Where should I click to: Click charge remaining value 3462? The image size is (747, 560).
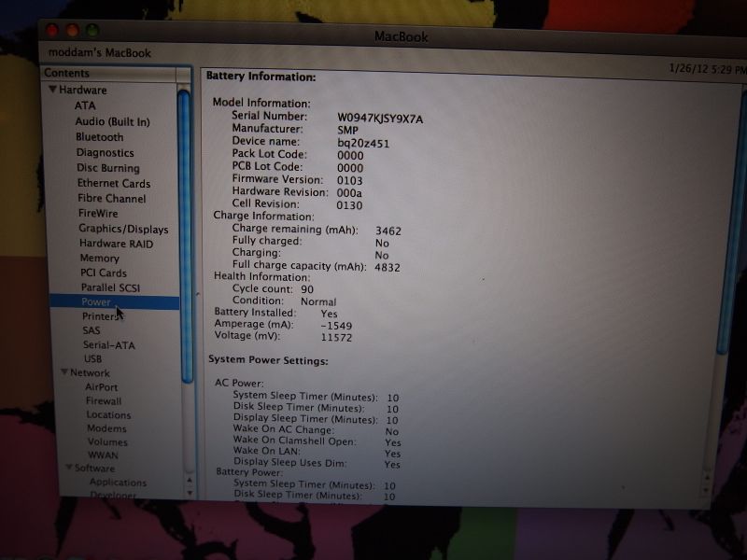click(x=388, y=231)
